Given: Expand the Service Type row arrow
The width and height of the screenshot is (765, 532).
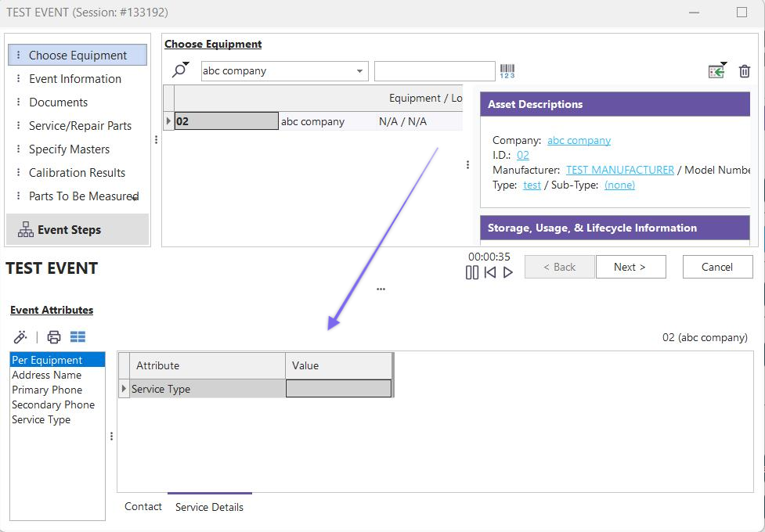Looking at the screenshot, I should 124,389.
